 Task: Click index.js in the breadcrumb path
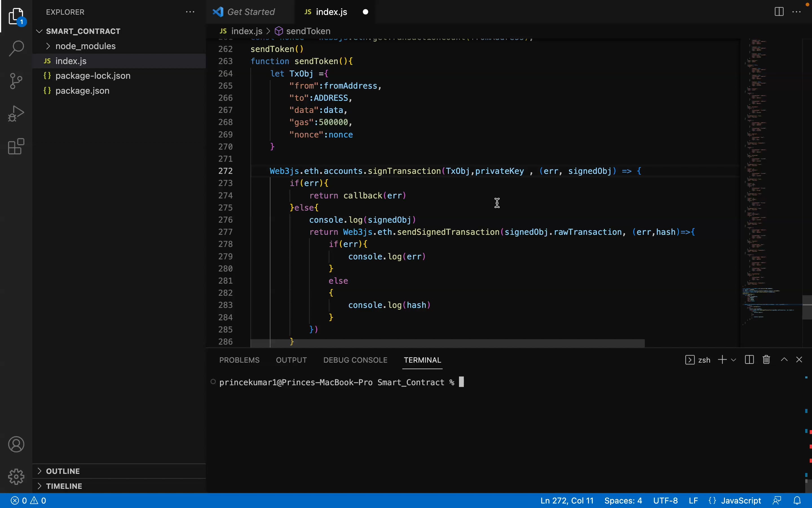pyautogui.click(x=247, y=31)
